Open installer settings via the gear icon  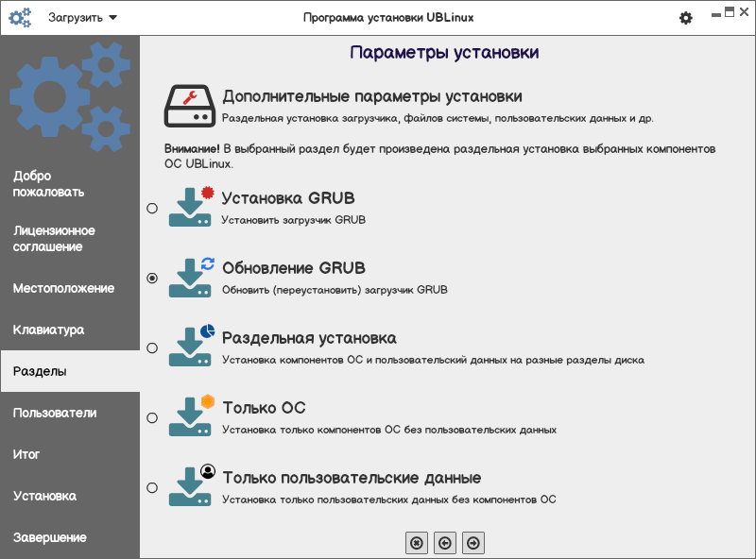point(686,18)
